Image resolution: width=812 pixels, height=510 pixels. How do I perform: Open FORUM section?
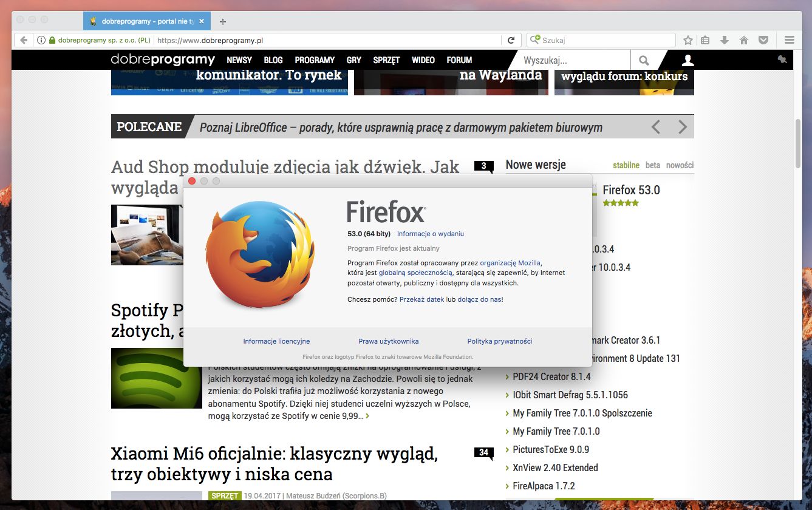click(459, 60)
